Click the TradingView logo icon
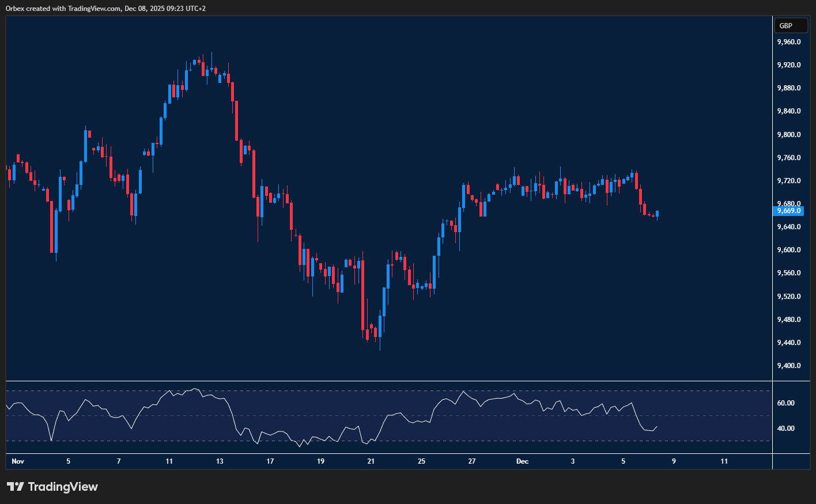 17,487
